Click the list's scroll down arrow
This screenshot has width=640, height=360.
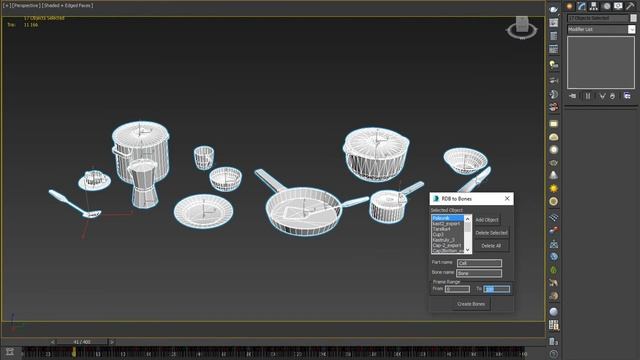pos(468,250)
